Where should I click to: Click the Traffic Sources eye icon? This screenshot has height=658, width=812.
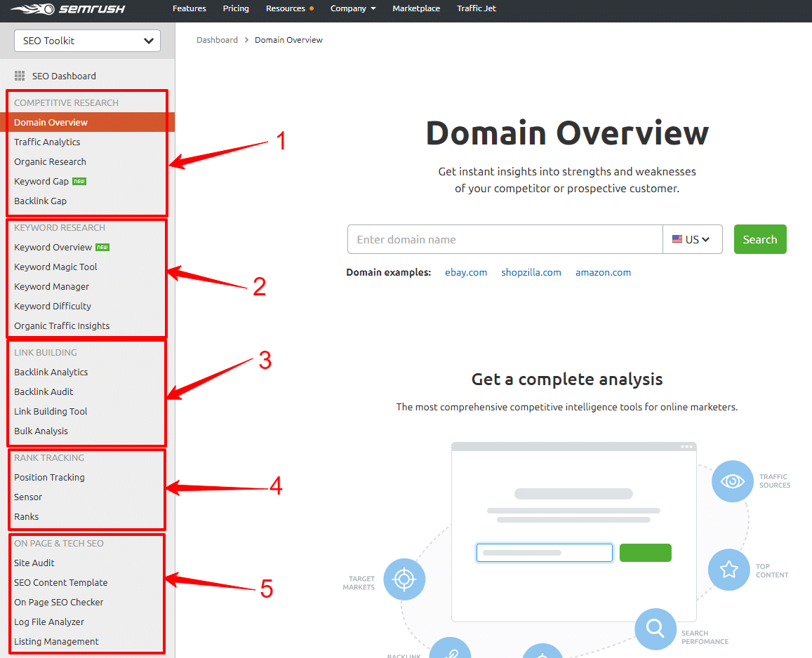tap(732, 481)
